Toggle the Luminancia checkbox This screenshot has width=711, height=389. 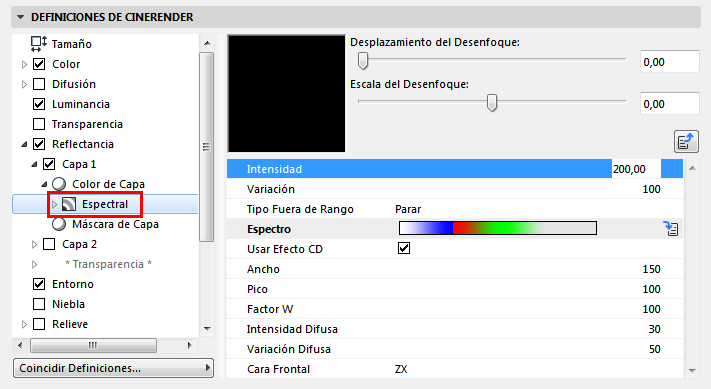(39, 104)
